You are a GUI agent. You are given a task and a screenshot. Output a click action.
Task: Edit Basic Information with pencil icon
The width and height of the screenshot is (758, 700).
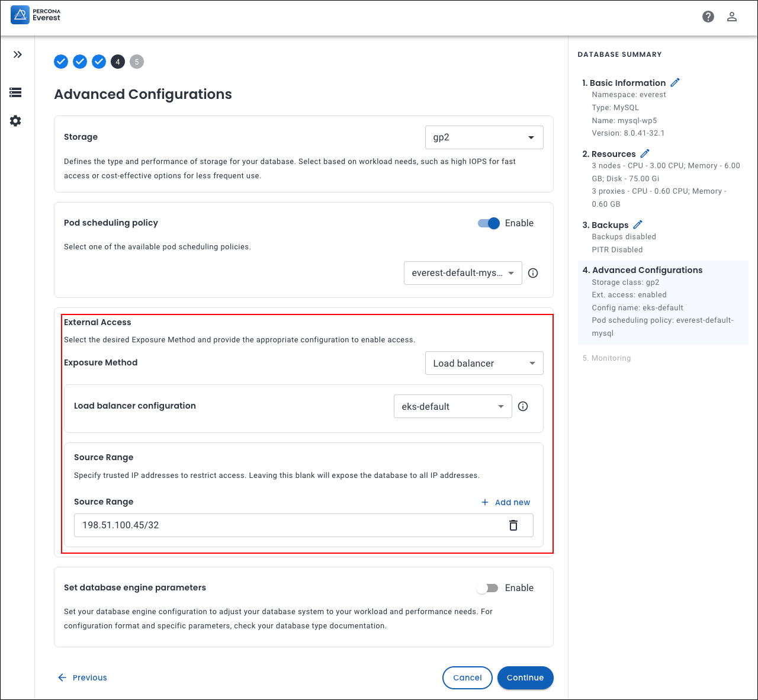[675, 83]
